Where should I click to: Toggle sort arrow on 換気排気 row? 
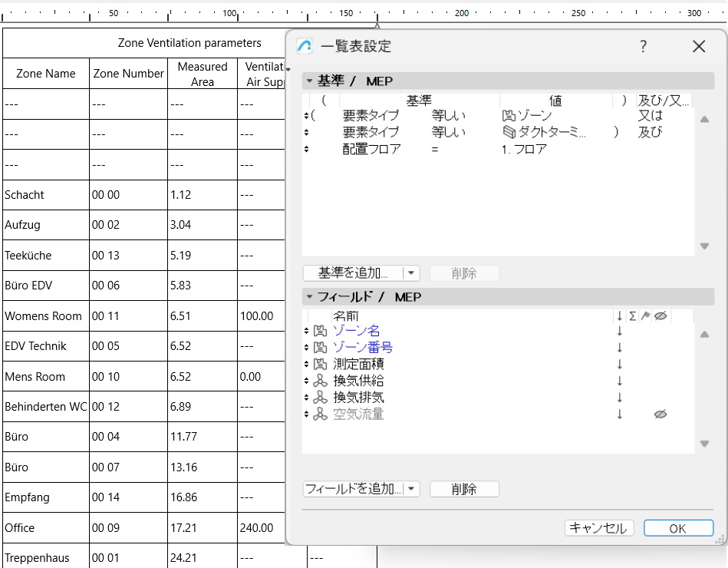(x=619, y=398)
